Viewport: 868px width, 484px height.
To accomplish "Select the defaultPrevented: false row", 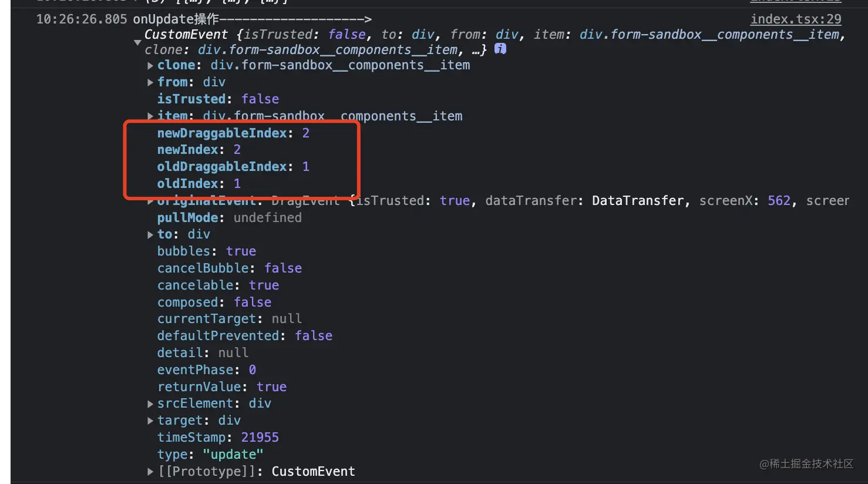I will point(245,336).
